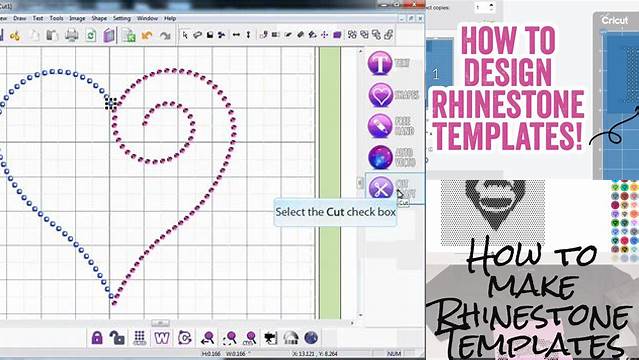The width and height of the screenshot is (639, 360).
Task: Click the printer icon in toolbar
Action: click(x=72, y=35)
